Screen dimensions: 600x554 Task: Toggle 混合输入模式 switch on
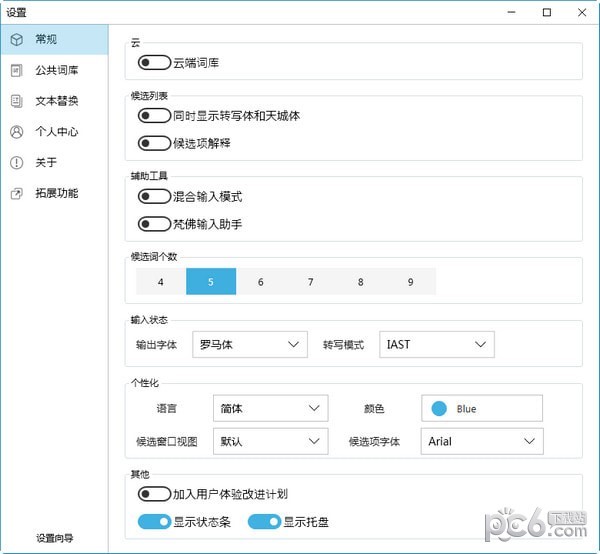[x=154, y=197]
